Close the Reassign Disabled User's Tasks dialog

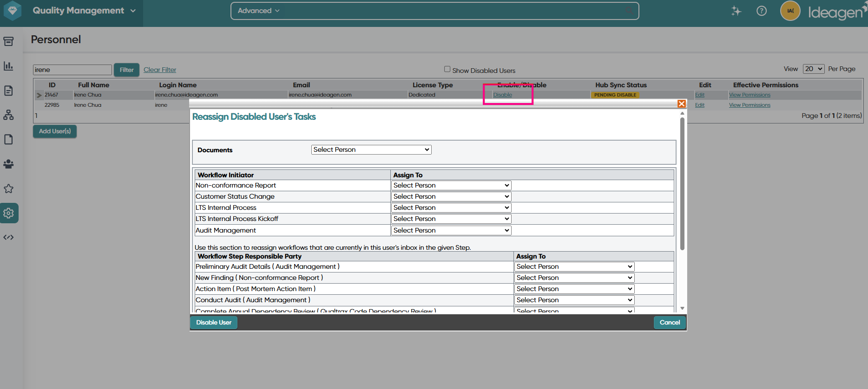(x=682, y=104)
